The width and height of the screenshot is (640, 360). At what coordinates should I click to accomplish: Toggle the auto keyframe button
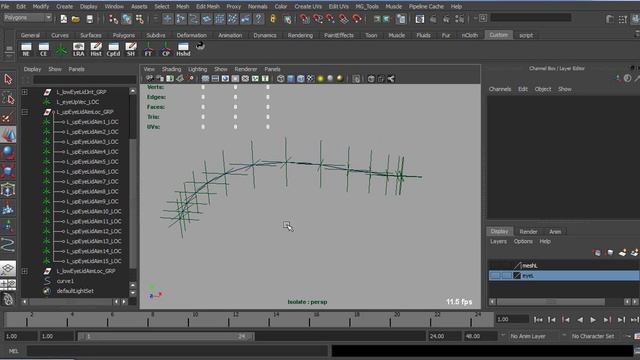(x=637, y=336)
